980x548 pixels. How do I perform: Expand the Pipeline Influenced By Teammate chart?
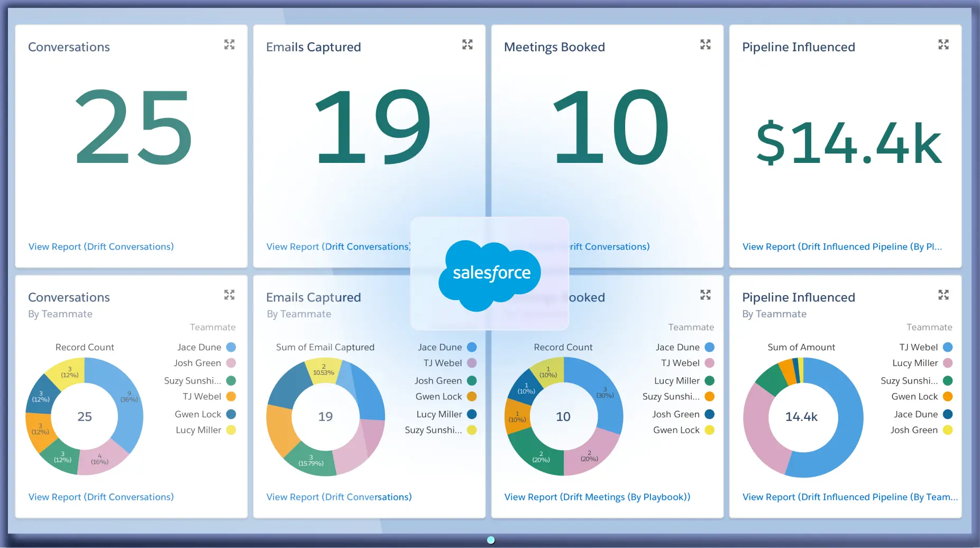pos(944,295)
